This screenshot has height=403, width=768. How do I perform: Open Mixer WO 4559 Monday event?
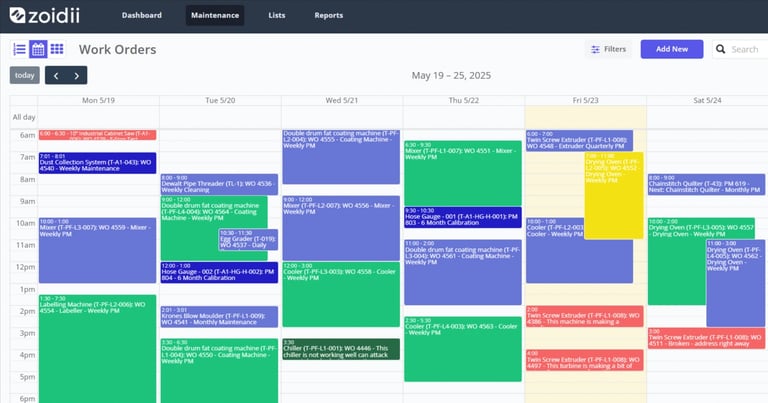click(97, 250)
